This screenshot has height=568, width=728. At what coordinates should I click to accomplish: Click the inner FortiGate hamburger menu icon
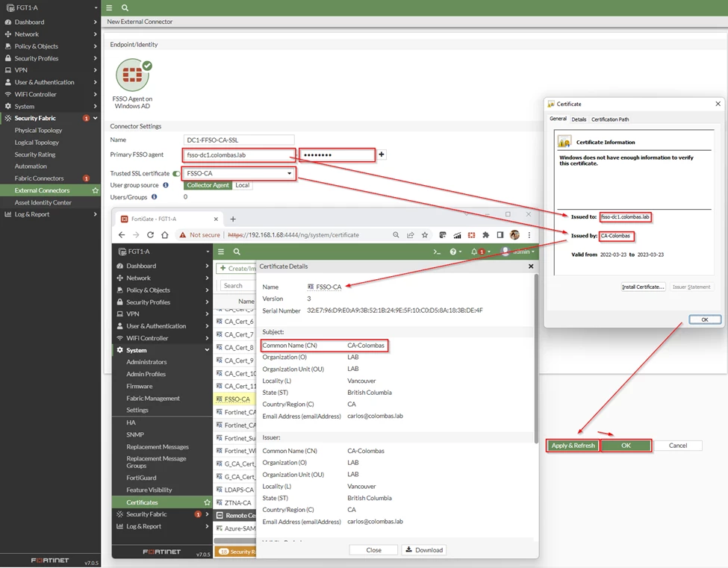[221, 252]
